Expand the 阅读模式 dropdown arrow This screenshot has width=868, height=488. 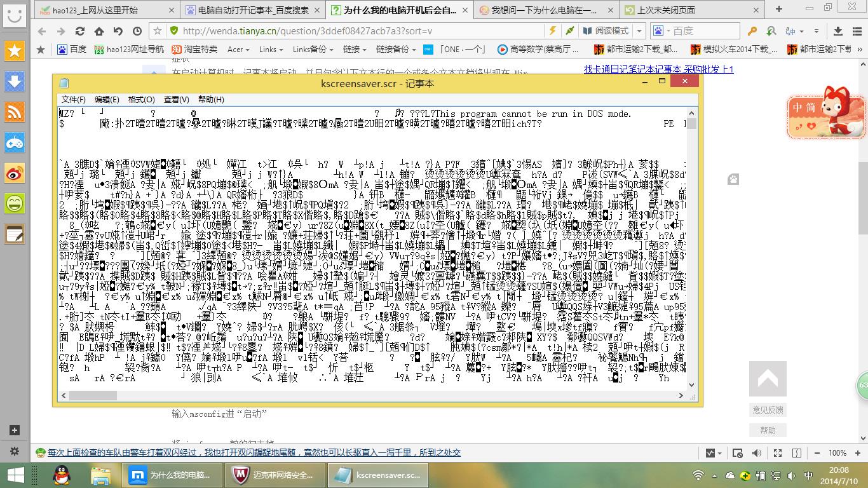coord(639,30)
